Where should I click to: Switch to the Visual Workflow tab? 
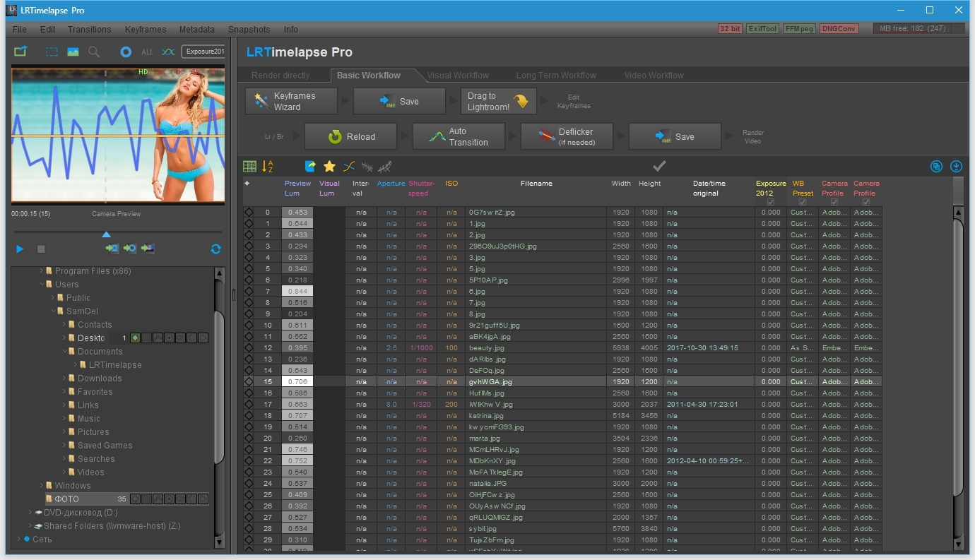click(x=458, y=76)
